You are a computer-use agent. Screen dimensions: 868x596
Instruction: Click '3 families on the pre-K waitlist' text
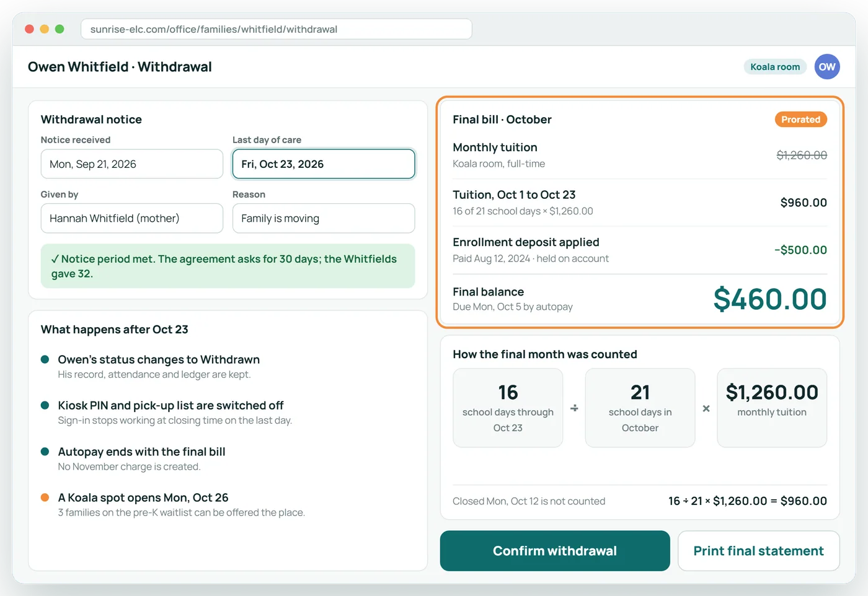pyautogui.click(x=181, y=512)
